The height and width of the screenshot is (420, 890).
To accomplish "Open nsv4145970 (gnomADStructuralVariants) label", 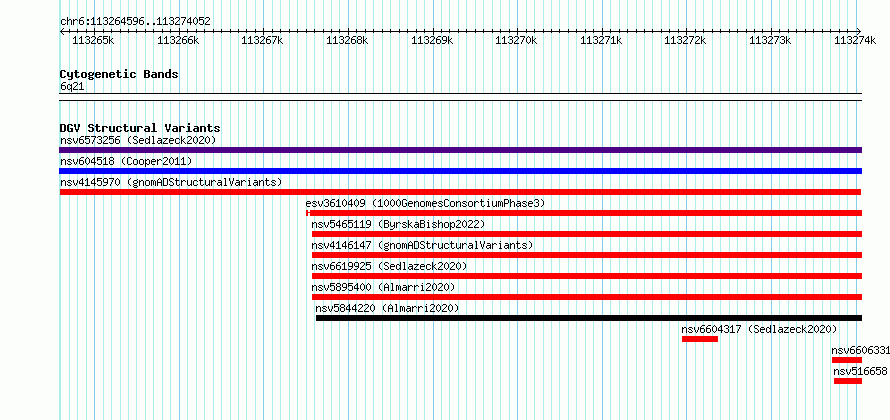I will [171, 182].
